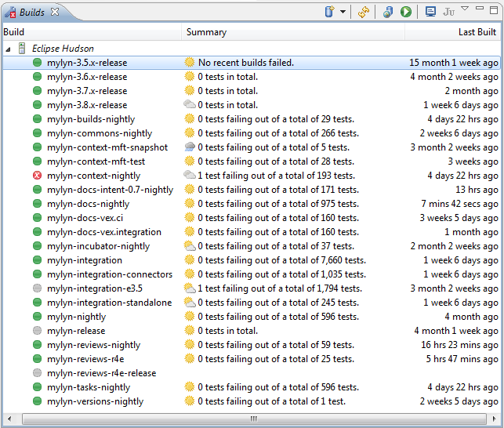The width and height of the screenshot is (504, 428).
Task: Click green status icon of mylyn-3.5.x-release
Action: pos(38,63)
